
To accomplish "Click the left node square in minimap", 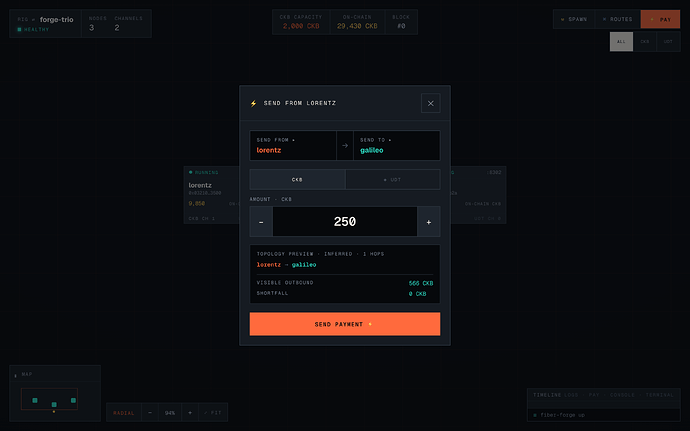I will (x=35, y=400).
